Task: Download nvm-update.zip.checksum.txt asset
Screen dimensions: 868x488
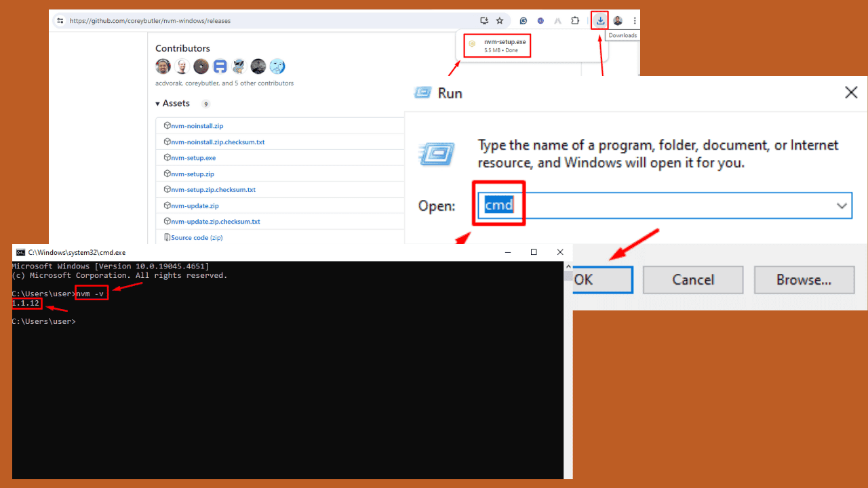Action: [x=216, y=222]
